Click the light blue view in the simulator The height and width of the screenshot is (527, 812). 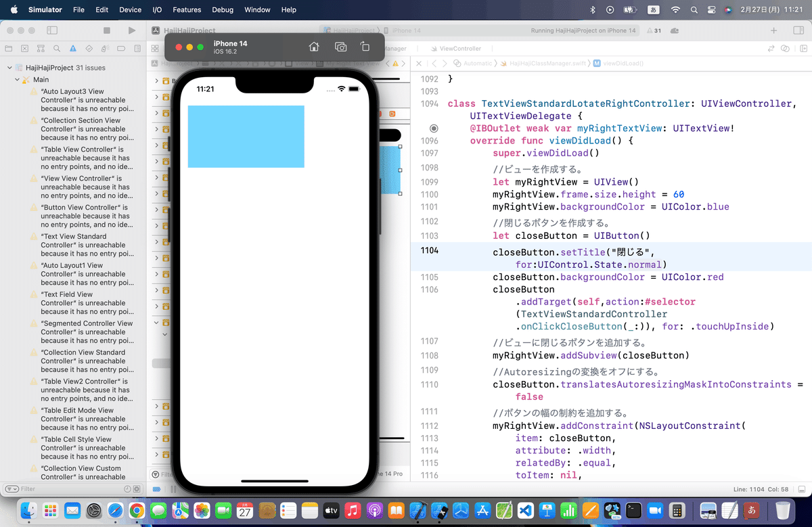click(246, 136)
